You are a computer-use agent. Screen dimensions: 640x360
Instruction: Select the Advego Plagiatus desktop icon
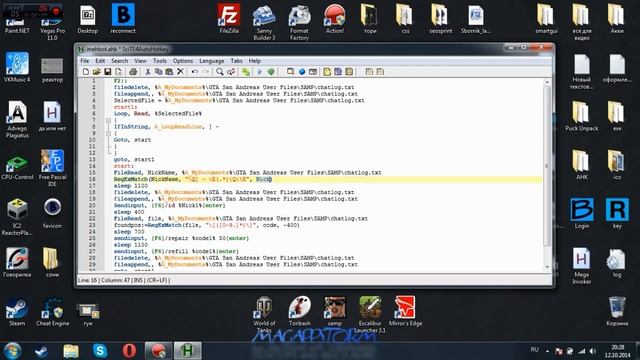pos(17,120)
